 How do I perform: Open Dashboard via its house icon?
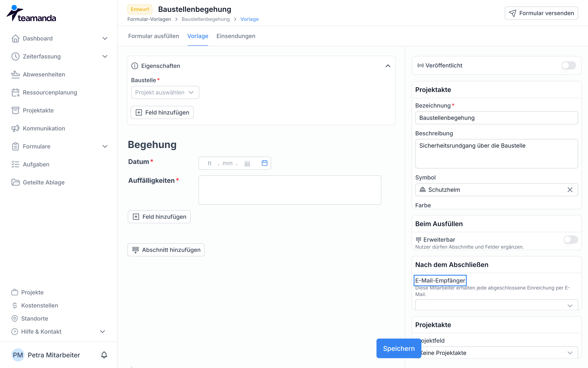tap(16, 38)
